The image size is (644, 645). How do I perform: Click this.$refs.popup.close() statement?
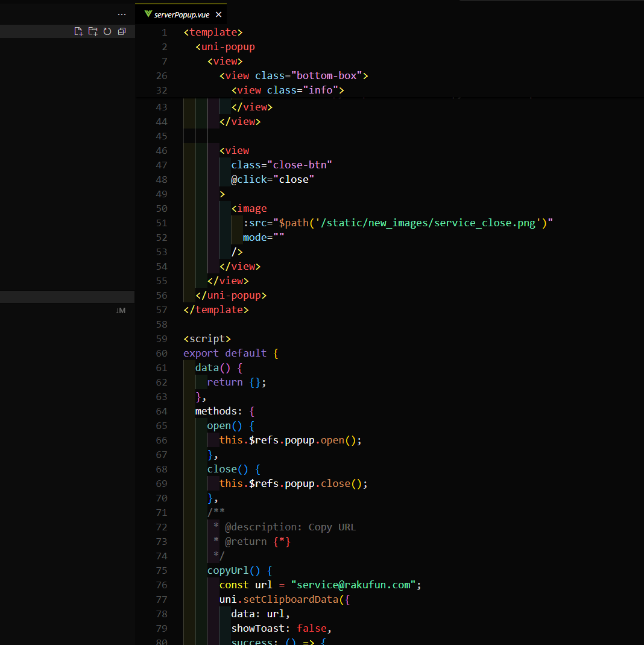click(x=294, y=484)
